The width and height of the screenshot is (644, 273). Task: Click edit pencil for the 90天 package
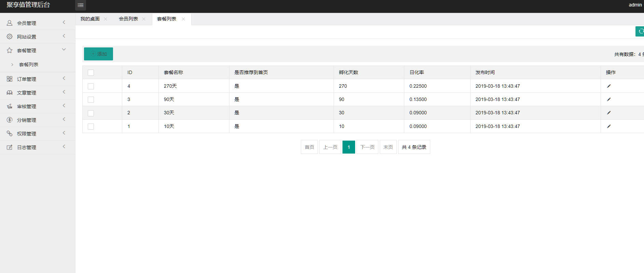(x=608, y=99)
